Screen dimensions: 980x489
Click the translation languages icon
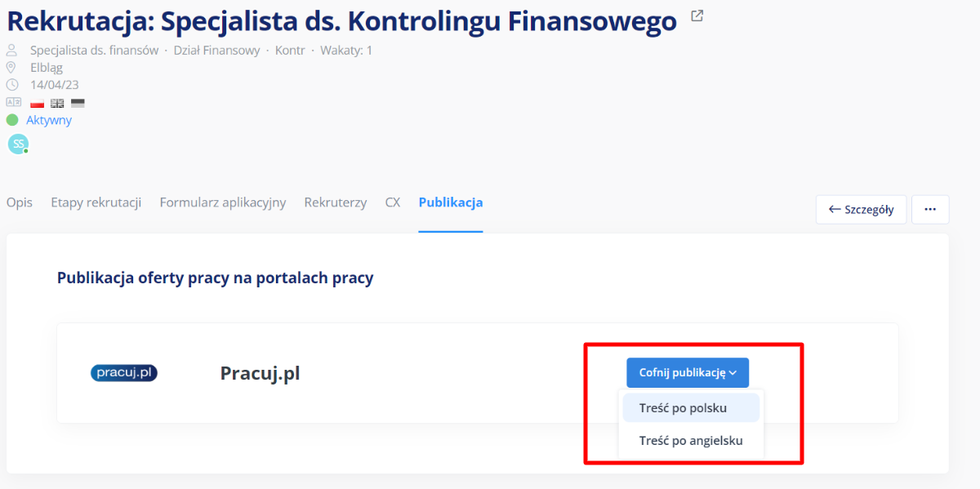click(13, 101)
